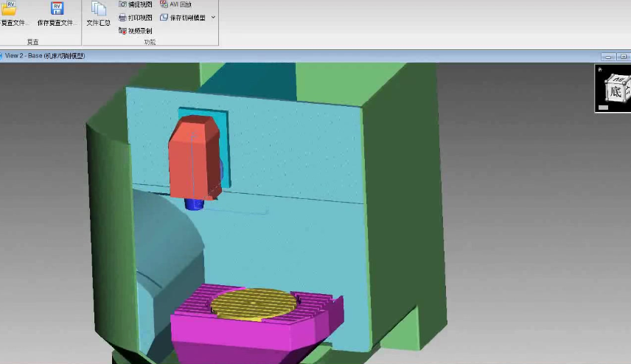Select the red spindle head in the model

coord(194,158)
